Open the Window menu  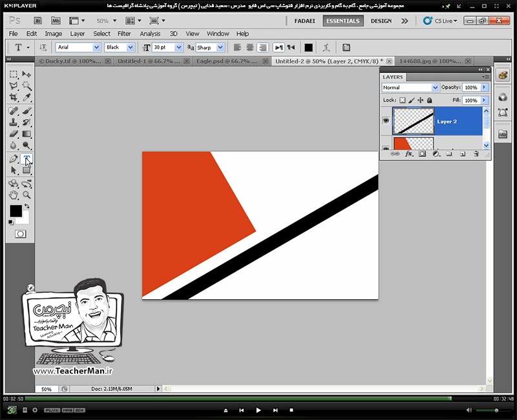coord(218,34)
